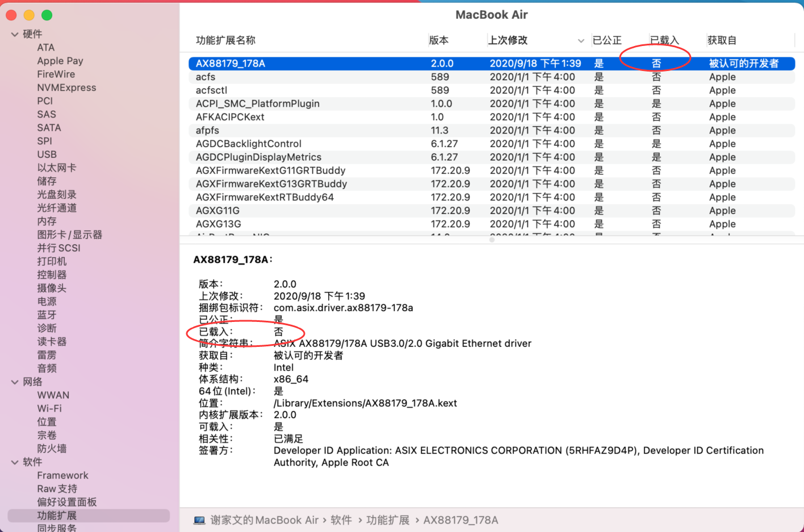
Task: Sort by 功能扩展名称 column header
Action: (x=225, y=40)
